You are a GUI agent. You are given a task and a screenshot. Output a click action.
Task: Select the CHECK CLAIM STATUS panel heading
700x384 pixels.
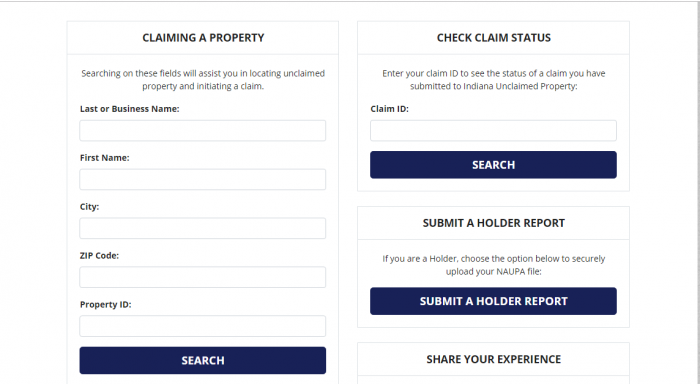point(494,38)
